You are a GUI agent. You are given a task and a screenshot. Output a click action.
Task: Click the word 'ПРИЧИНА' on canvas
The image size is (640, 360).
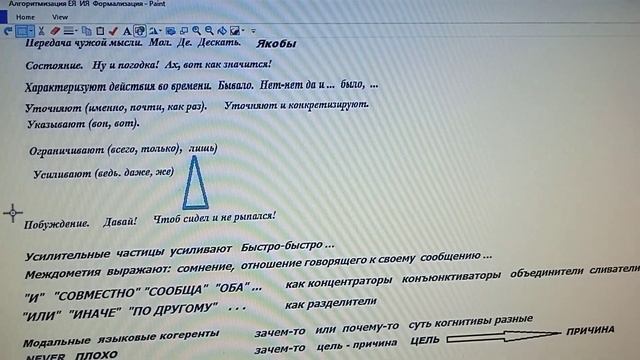click(590, 331)
